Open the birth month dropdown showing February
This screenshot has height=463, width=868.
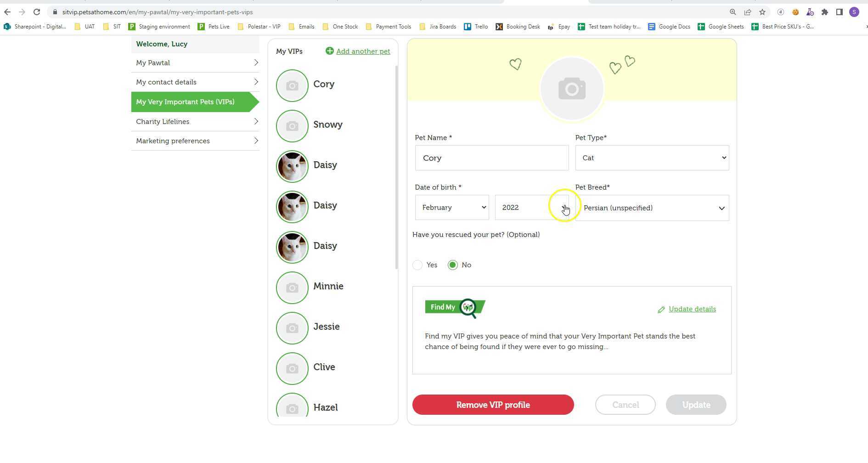(451, 207)
